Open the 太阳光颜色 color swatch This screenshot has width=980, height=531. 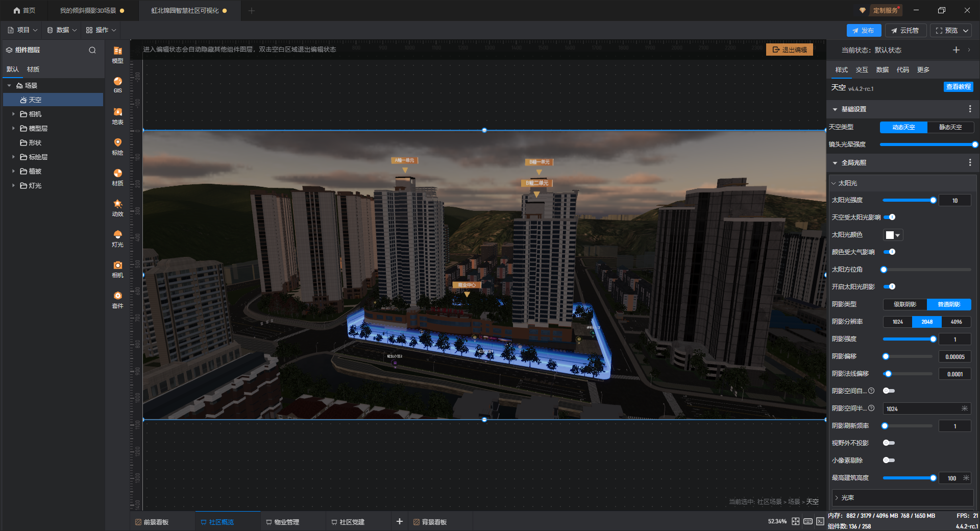click(893, 235)
